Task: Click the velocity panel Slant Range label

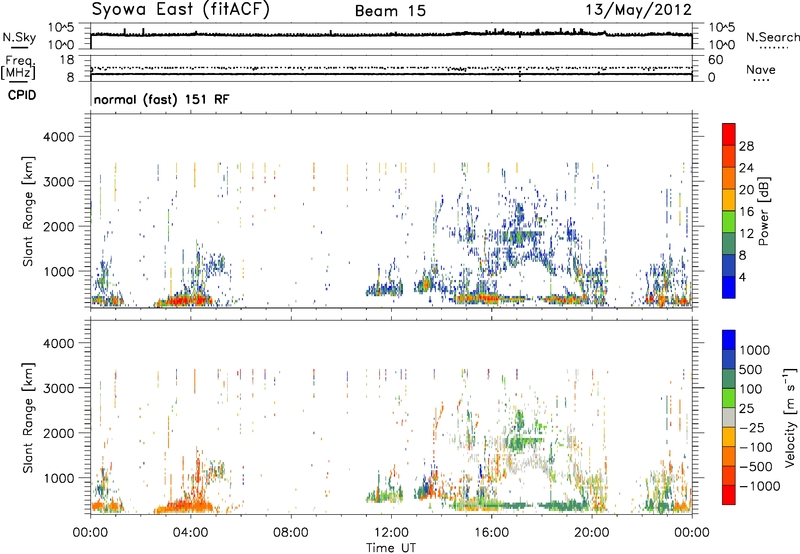Action: coord(28,418)
